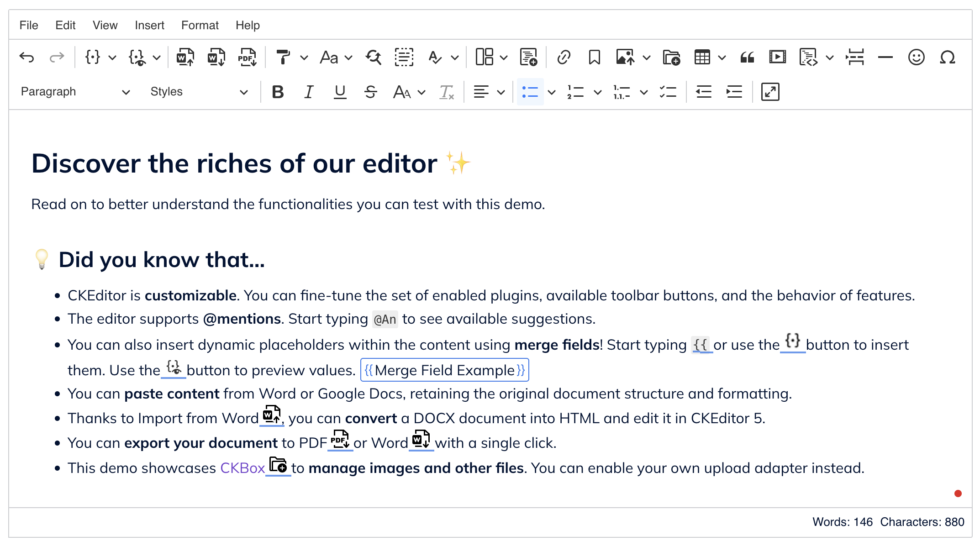Viewport: 980px width, 546px height.
Task: Toggle fullscreen mode
Action: coord(770,92)
